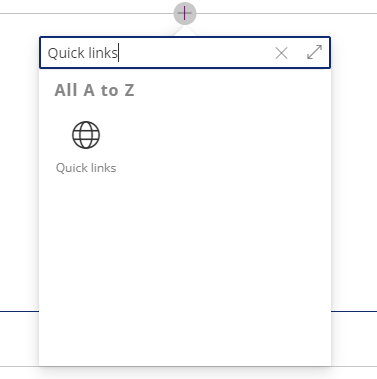The height and width of the screenshot is (379, 377).
Task: Add the Quick links web part to the page
Action: 86,147
